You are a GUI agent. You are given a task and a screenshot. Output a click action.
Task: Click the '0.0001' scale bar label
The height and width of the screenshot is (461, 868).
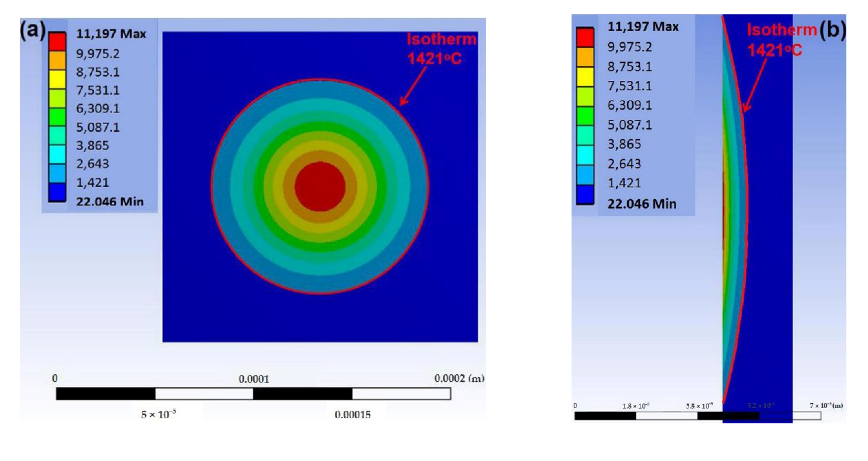[x=254, y=379]
